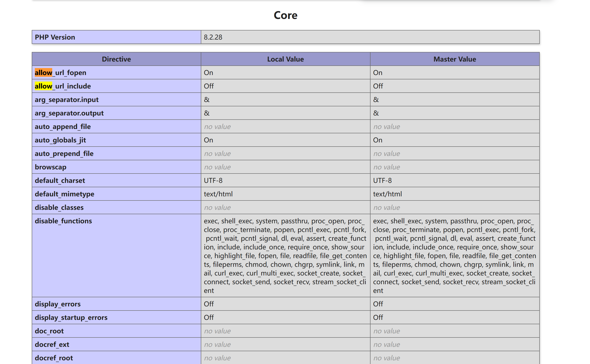This screenshot has height=364, width=590.
Task: Click the 8.2.28 version value
Action: (x=213, y=37)
